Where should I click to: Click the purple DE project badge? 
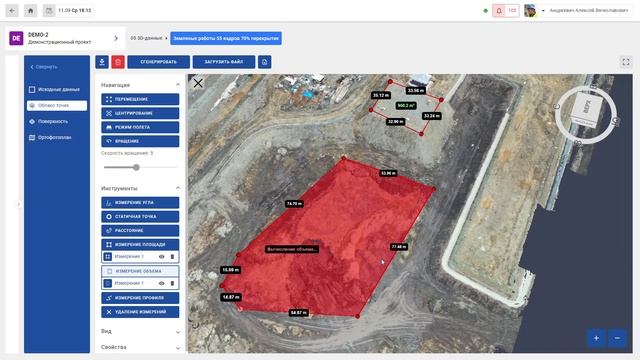coord(16,38)
